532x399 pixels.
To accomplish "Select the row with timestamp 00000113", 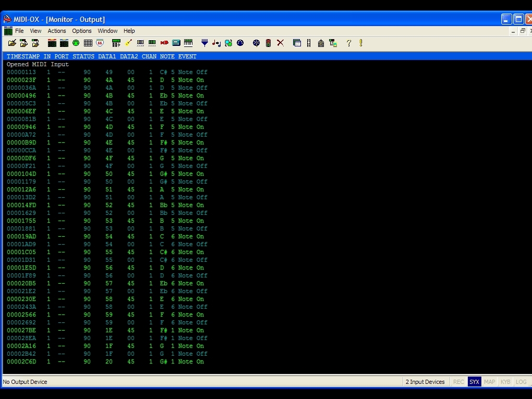I will pyautogui.click(x=107, y=72).
